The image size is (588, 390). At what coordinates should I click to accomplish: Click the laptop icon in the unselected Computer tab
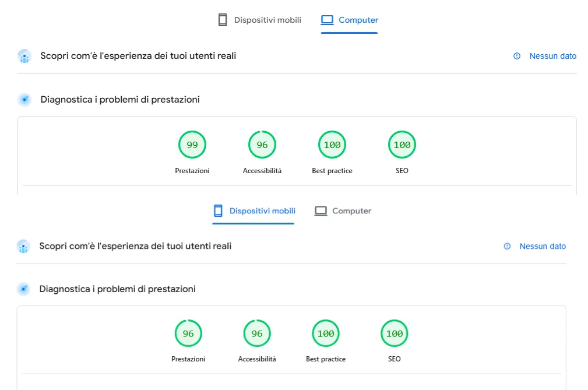321,210
